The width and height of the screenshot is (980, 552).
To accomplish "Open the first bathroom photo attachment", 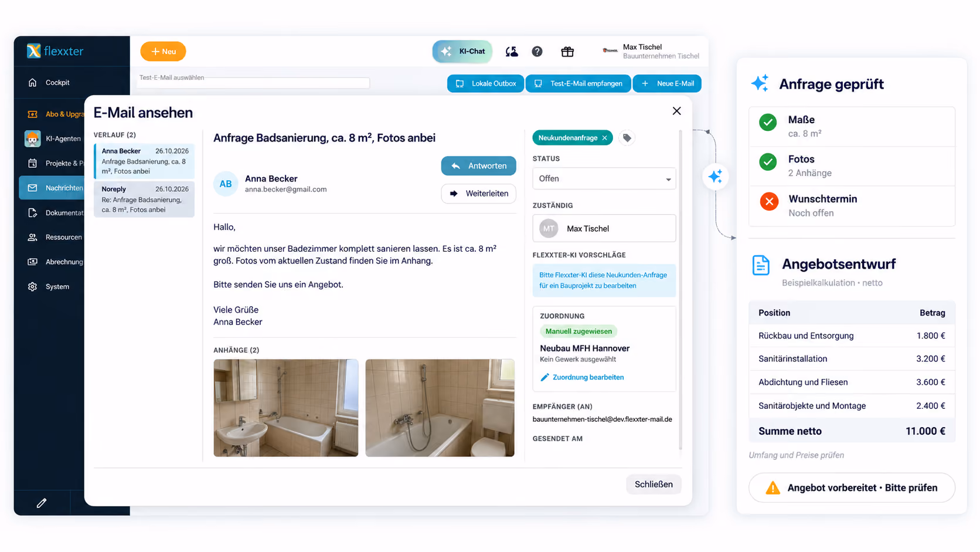I will (286, 408).
